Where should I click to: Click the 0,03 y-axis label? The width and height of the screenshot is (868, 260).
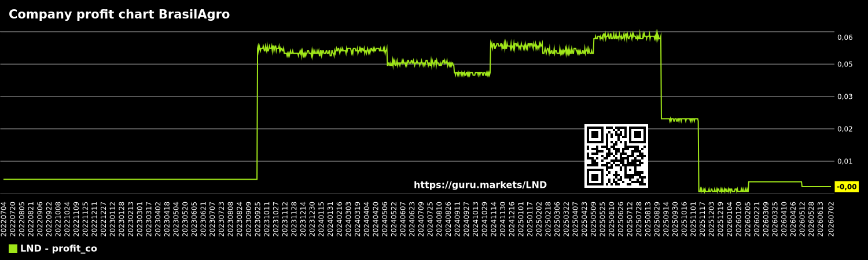(x=845, y=96)
